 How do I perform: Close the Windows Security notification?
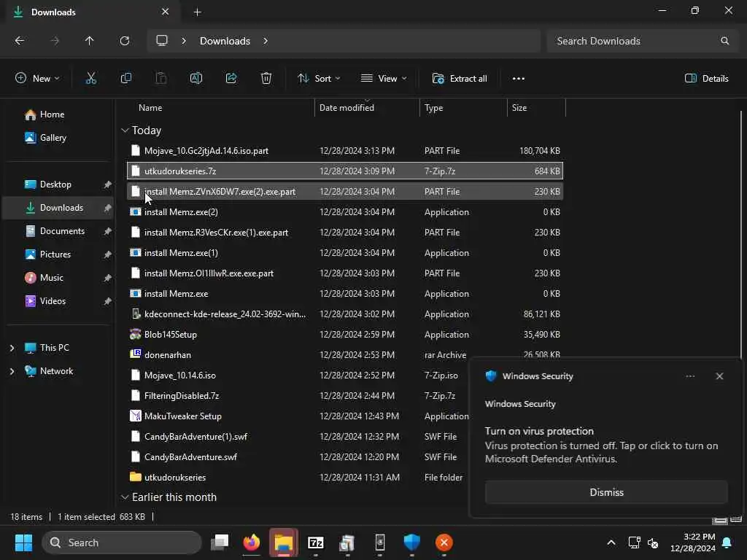(x=719, y=376)
